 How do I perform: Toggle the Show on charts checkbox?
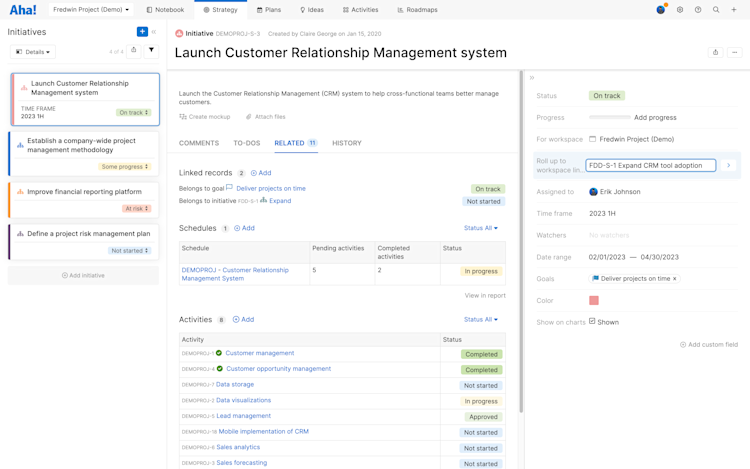click(592, 321)
